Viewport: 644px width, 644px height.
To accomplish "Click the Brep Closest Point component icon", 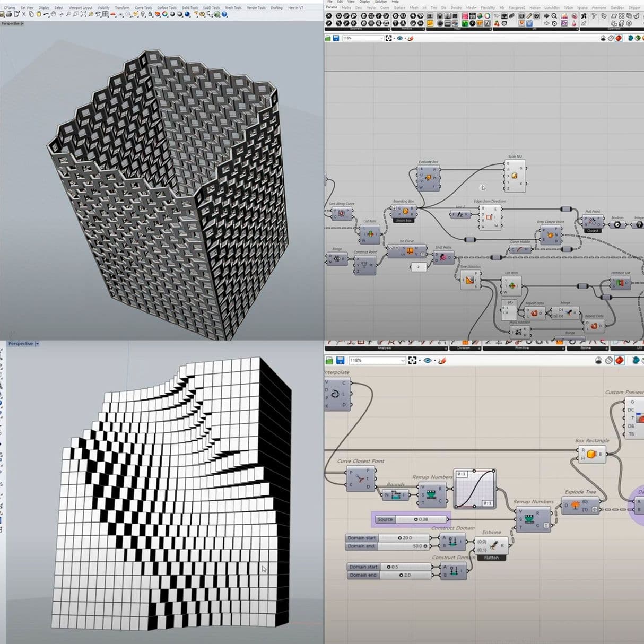I will pyautogui.click(x=550, y=235).
